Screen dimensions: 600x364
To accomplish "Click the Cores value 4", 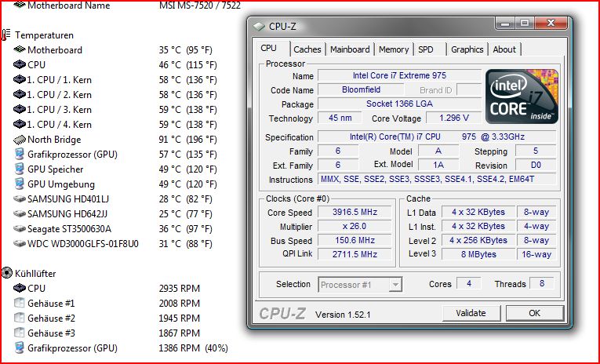I will 469,284.
